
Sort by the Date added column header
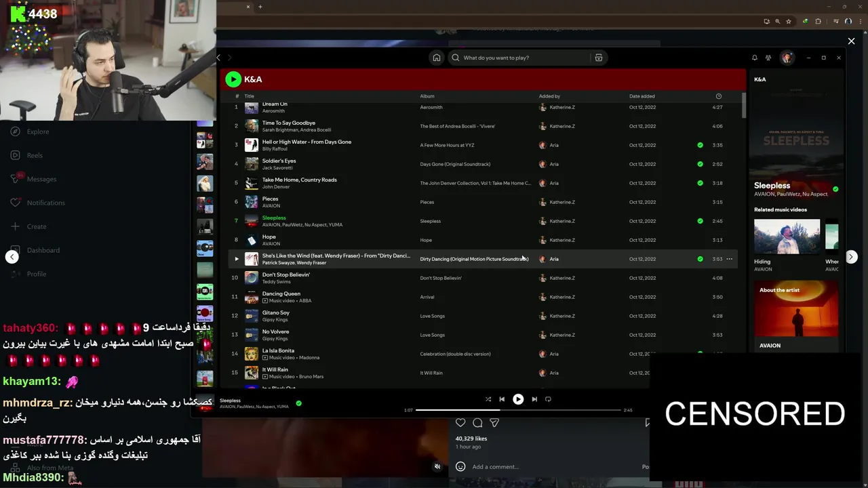pyautogui.click(x=642, y=96)
